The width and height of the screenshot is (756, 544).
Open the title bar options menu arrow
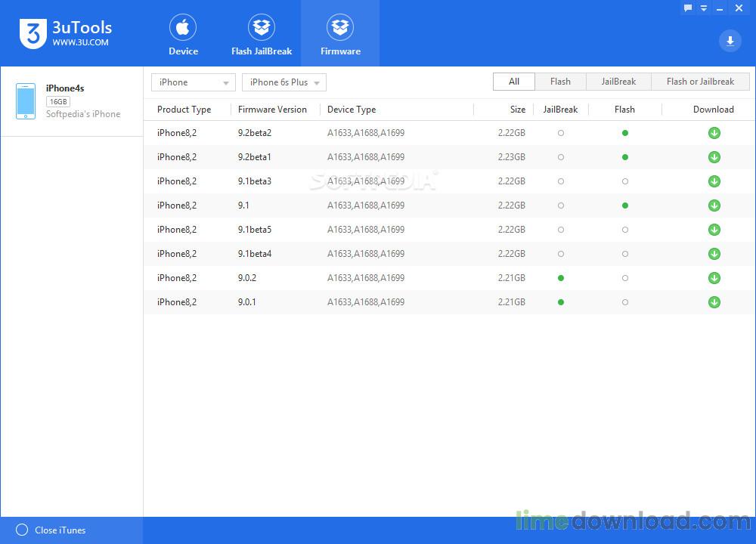coord(704,8)
